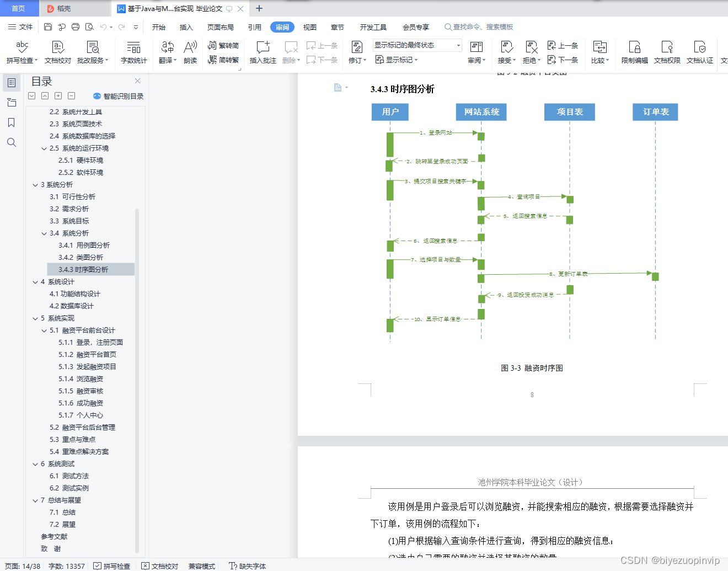Click the print icon in quick access bar
The height and width of the screenshot is (571, 728).
point(76,26)
